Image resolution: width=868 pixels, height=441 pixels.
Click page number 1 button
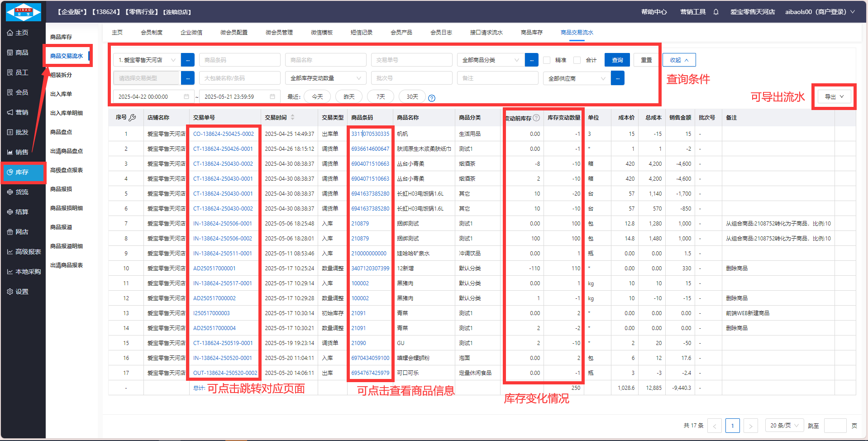click(733, 426)
